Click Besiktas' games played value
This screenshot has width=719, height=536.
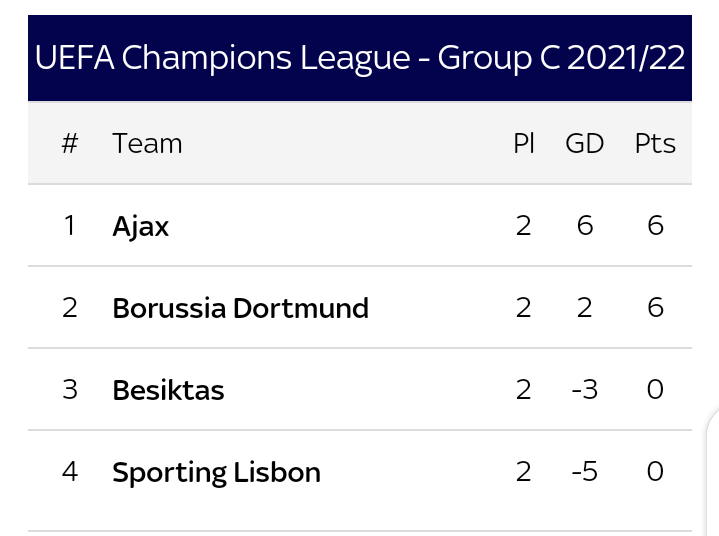(x=524, y=389)
